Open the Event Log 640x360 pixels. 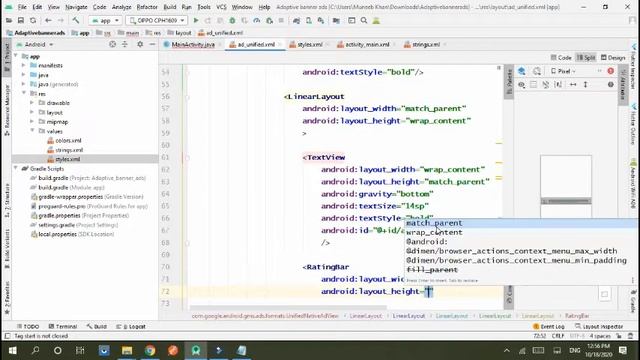tap(549, 327)
